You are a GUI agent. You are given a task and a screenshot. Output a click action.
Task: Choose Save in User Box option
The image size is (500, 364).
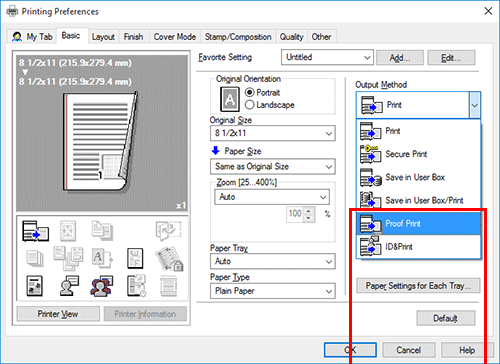pyautogui.click(x=419, y=177)
